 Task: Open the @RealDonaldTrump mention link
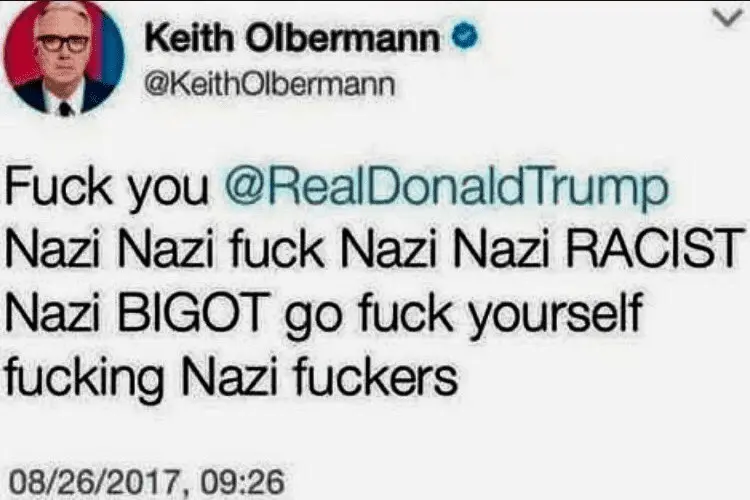[x=445, y=188]
